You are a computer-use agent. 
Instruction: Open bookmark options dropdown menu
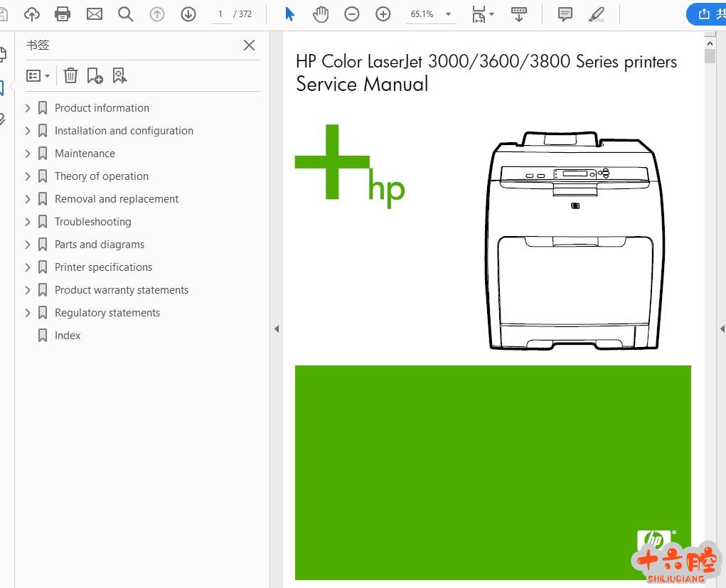pyautogui.click(x=38, y=75)
